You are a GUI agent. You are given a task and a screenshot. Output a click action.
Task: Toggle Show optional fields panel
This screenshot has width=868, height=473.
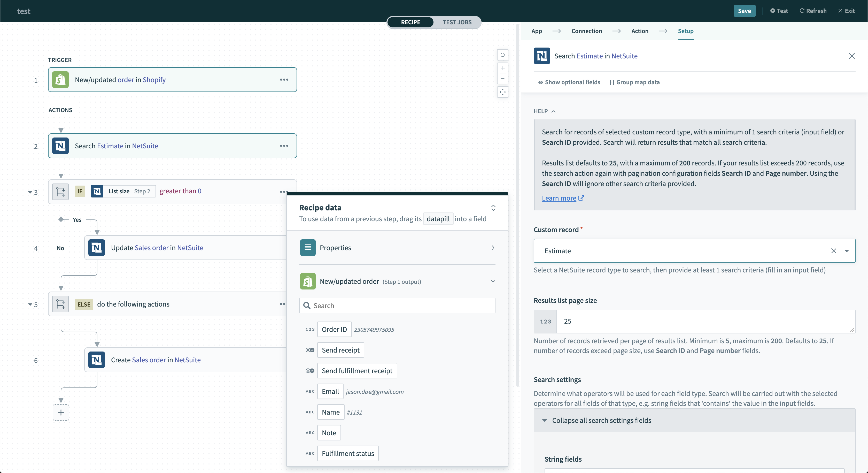[x=568, y=82]
